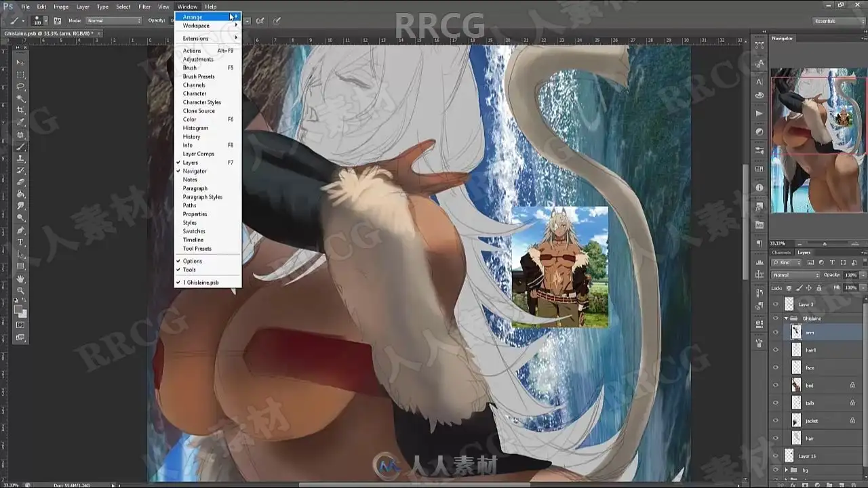Select the Clone Stamp tool

click(21, 158)
